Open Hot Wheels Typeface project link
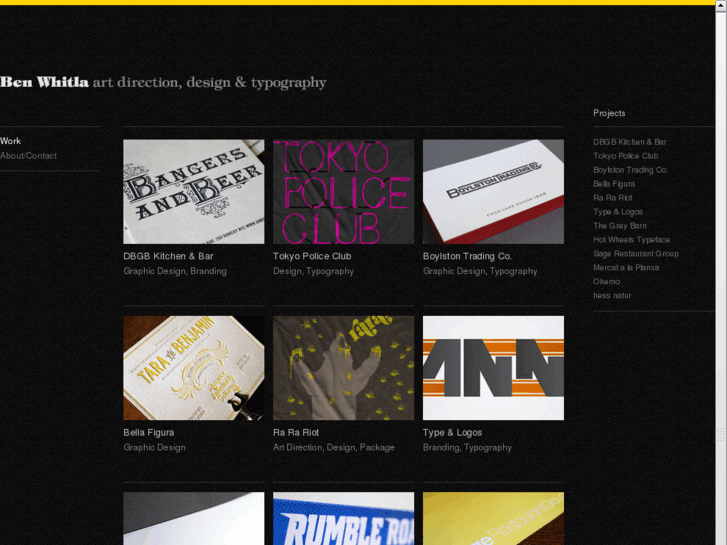This screenshot has height=545, width=727. (631, 240)
